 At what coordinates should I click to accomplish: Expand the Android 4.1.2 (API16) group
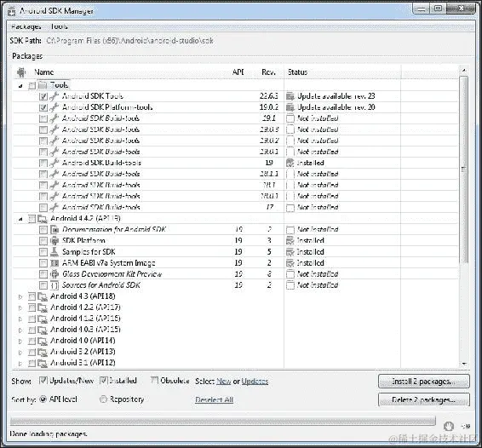20,319
